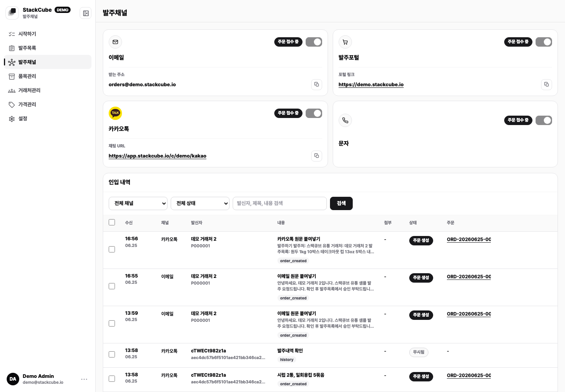
Task: Check the 16:55 이메일 row checkbox
Action: 112,286
